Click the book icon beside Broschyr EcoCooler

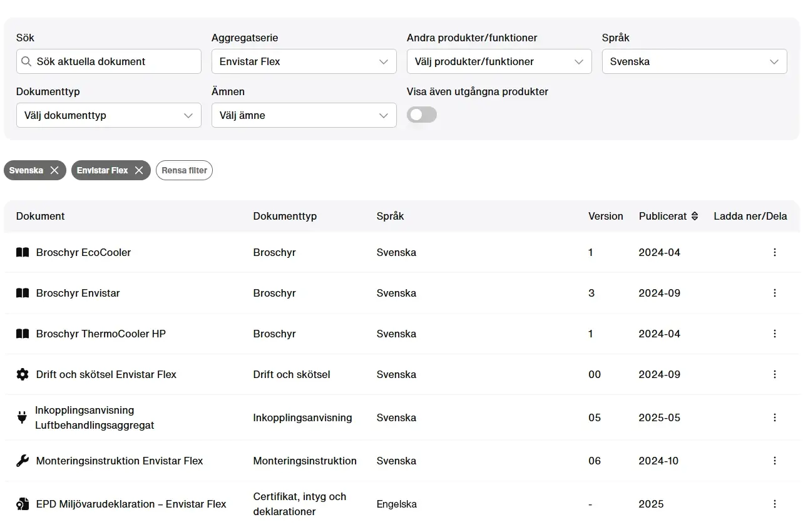click(23, 252)
